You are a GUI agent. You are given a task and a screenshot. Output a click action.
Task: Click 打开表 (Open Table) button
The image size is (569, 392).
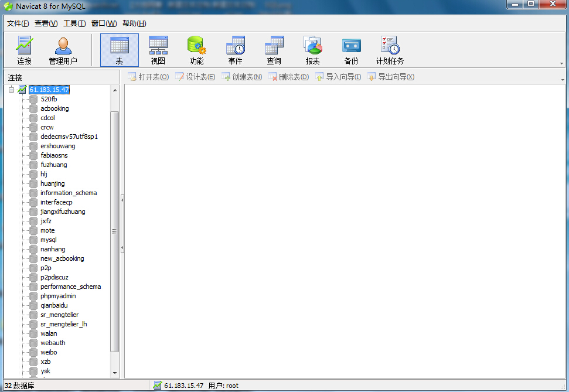point(148,77)
